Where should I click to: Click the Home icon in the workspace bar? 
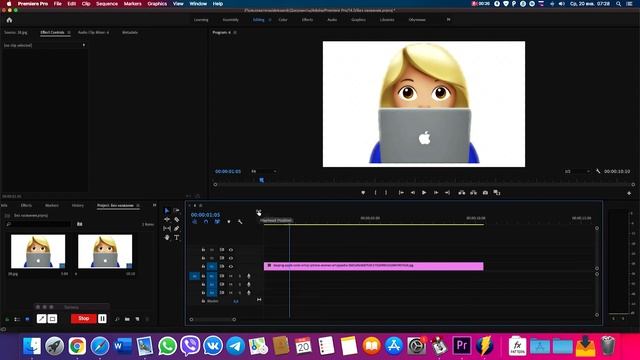point(9,20)
